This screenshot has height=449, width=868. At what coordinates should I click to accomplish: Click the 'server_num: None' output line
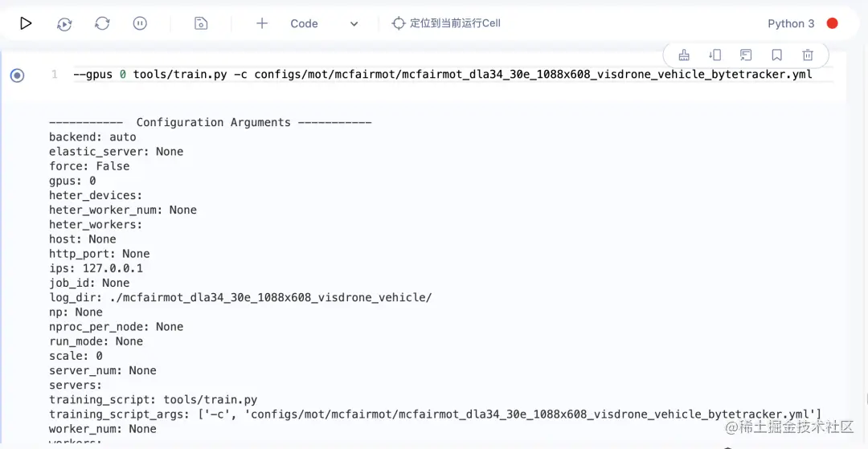[x=103, y=370]
